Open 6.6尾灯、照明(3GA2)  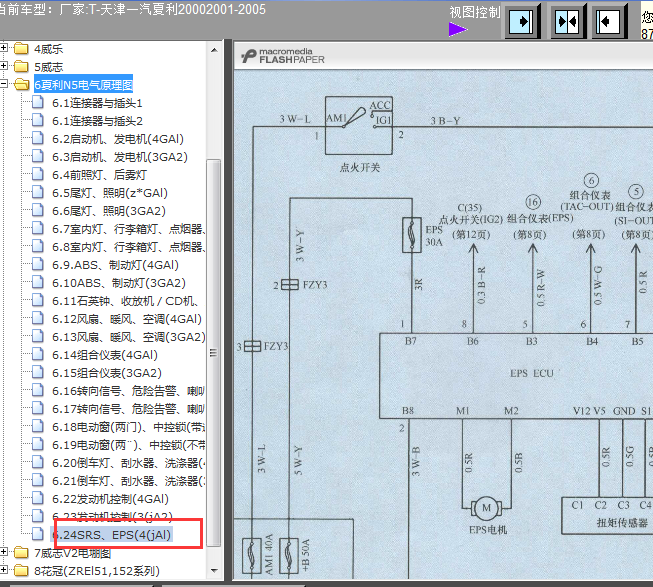click(109, 211)
